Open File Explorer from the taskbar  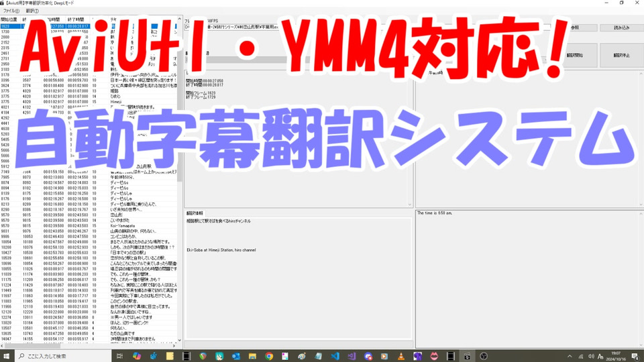click(x=252, y=356)
